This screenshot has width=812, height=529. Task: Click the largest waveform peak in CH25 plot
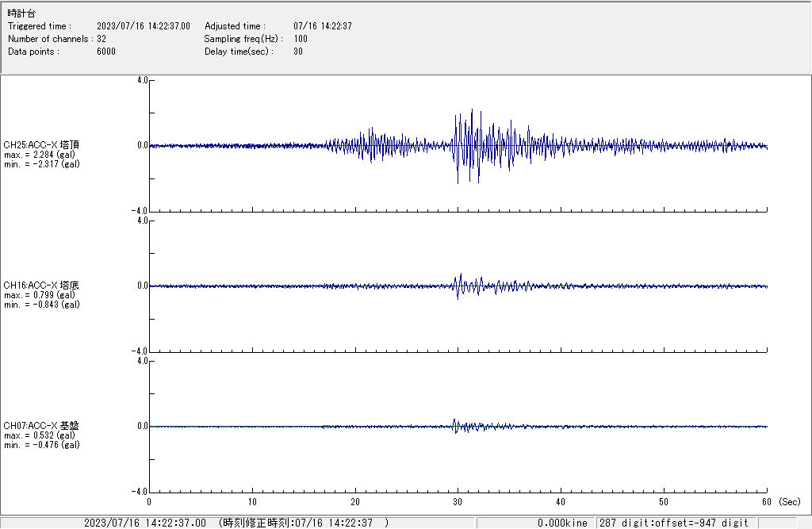tap(471, 111)
